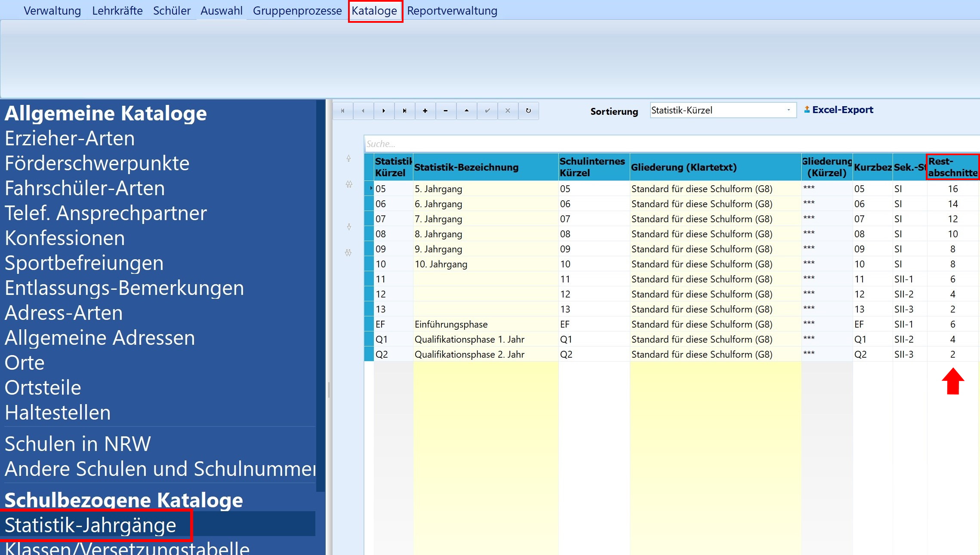Select Statistik-Jahrgänge in the sidebar
980x555 pixels.
tap(90, 525)
